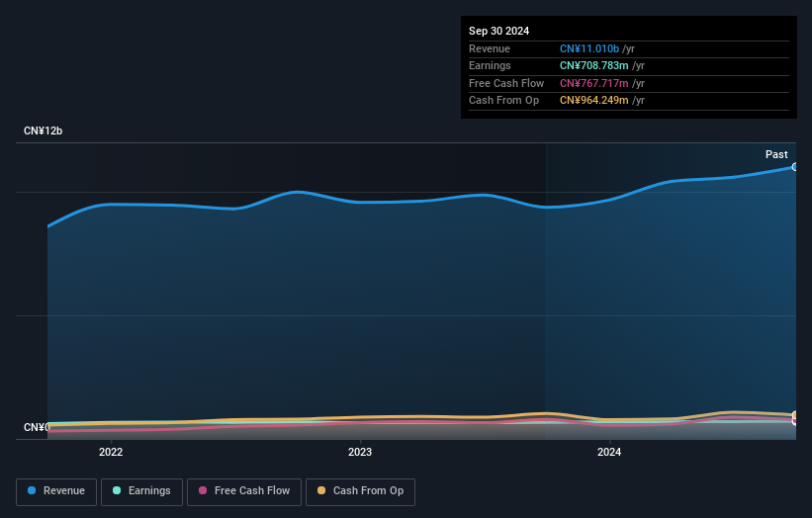The image size is (812, 518).
Task: Click the 2023 x-axis label
Action: click(x=360, y=452)
